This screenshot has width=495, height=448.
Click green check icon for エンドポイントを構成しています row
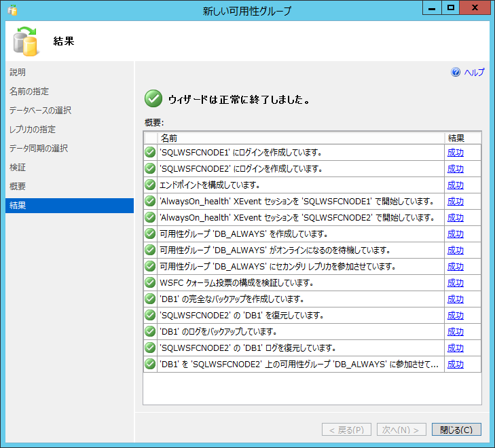[150, 185]
